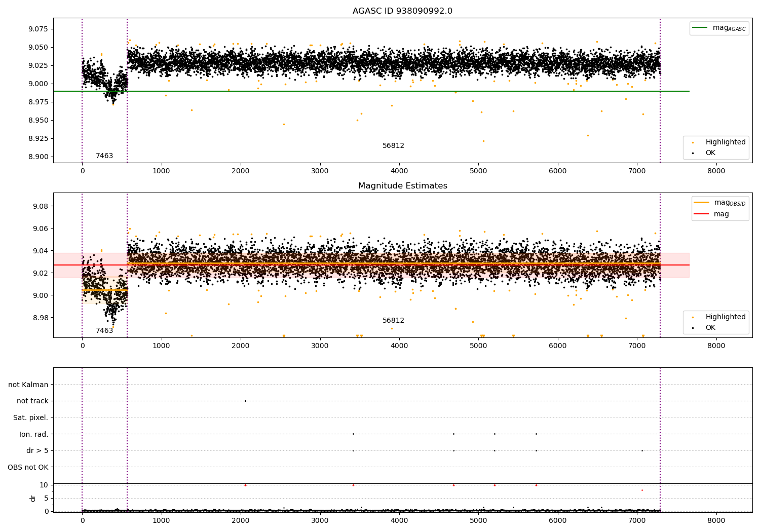
Task: Click the last 'dr > 5' point near 7000
Action: [x=642, y=450]
